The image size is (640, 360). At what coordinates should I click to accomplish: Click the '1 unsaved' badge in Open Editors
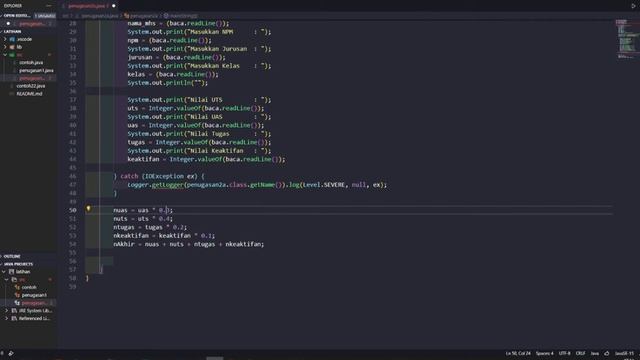(x=45, y=16)
